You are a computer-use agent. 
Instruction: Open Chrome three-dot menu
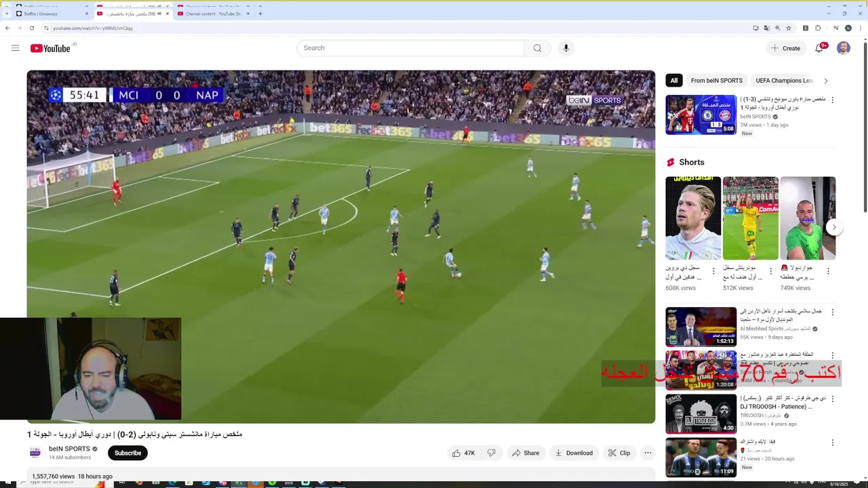pos(859,28)
